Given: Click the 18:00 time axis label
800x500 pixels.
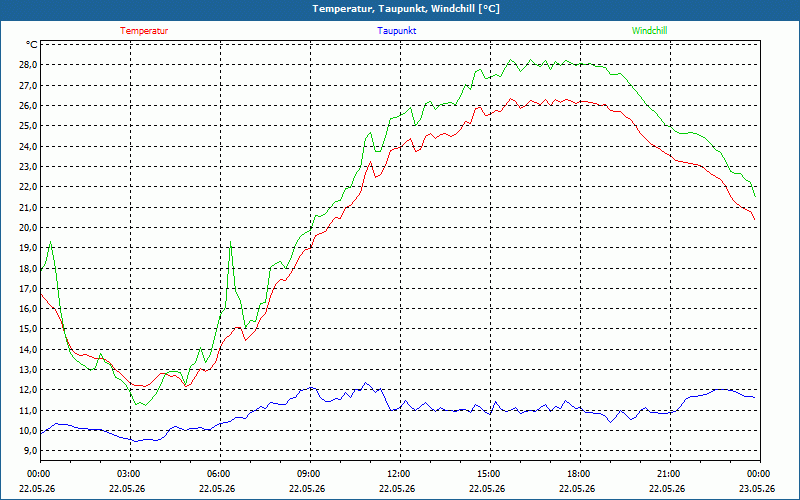Looking at the screenshot, I should (x=580, y=474).
